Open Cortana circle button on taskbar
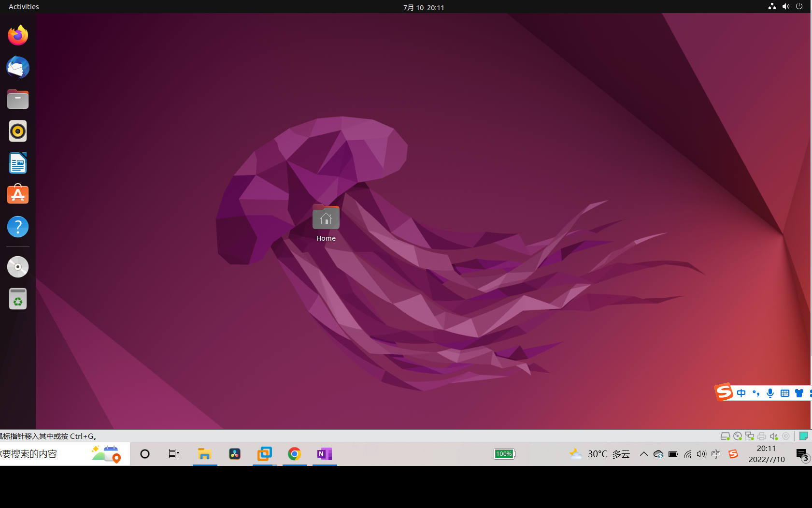Screen dimensions: 812x508 point(144,454)
